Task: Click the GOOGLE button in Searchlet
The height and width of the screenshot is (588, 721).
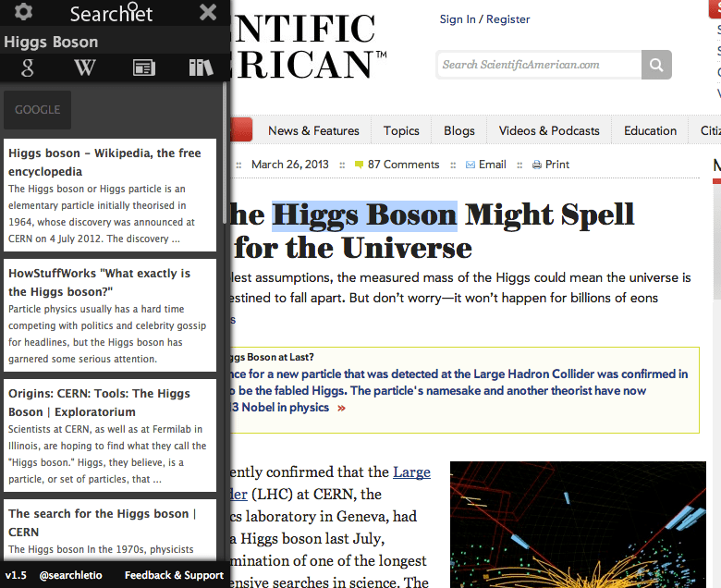Action: click(38, 110)
